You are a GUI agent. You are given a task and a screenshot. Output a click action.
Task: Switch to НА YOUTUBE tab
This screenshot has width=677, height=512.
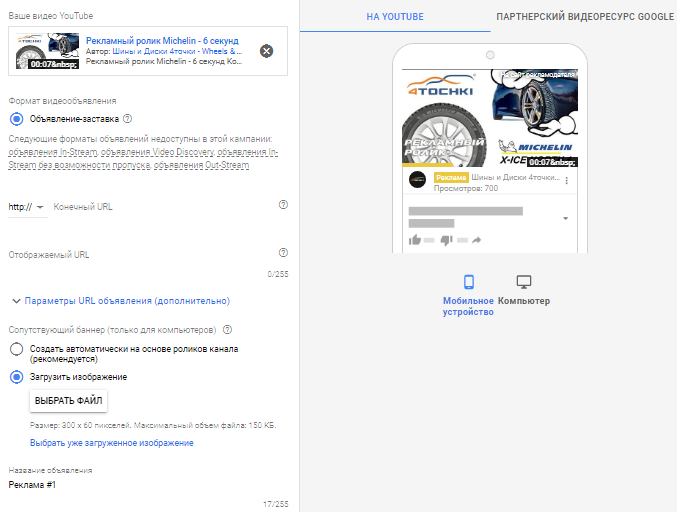tap(394, 17)
